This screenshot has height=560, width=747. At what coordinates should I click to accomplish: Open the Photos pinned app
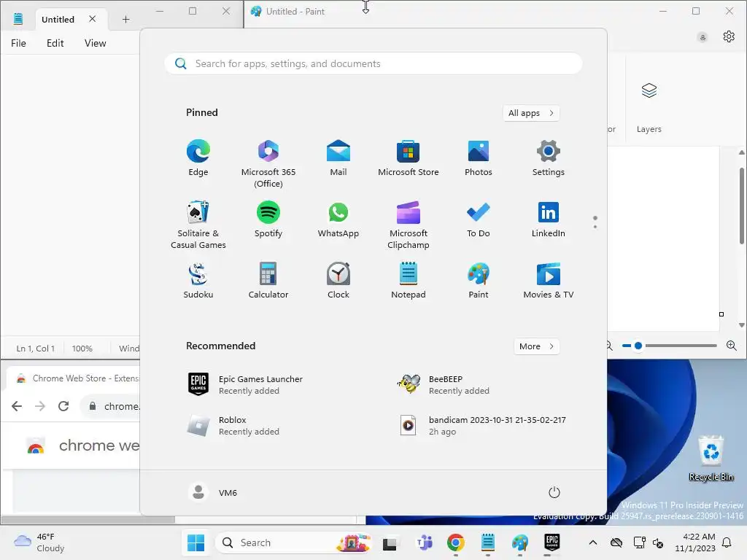[479, 158]
